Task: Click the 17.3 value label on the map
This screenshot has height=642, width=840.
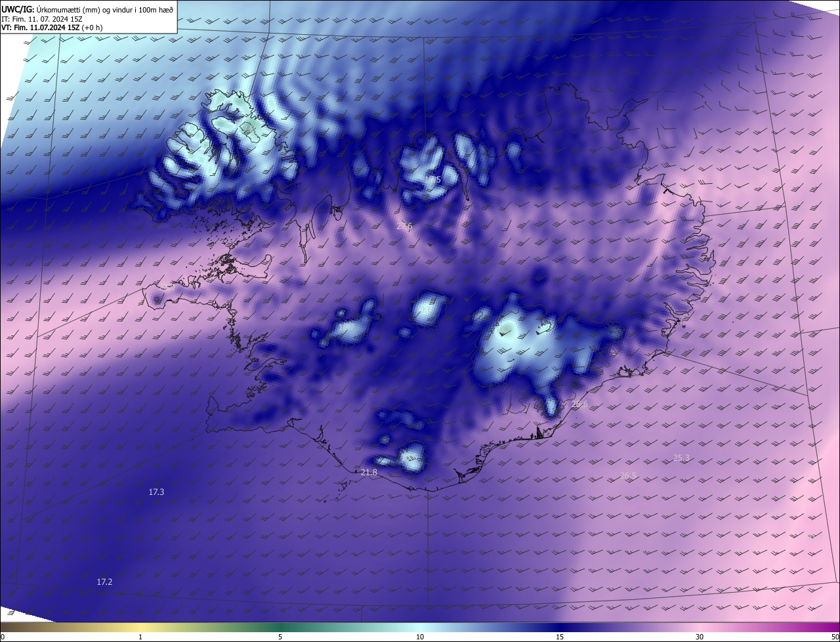Action: (156, 492)
